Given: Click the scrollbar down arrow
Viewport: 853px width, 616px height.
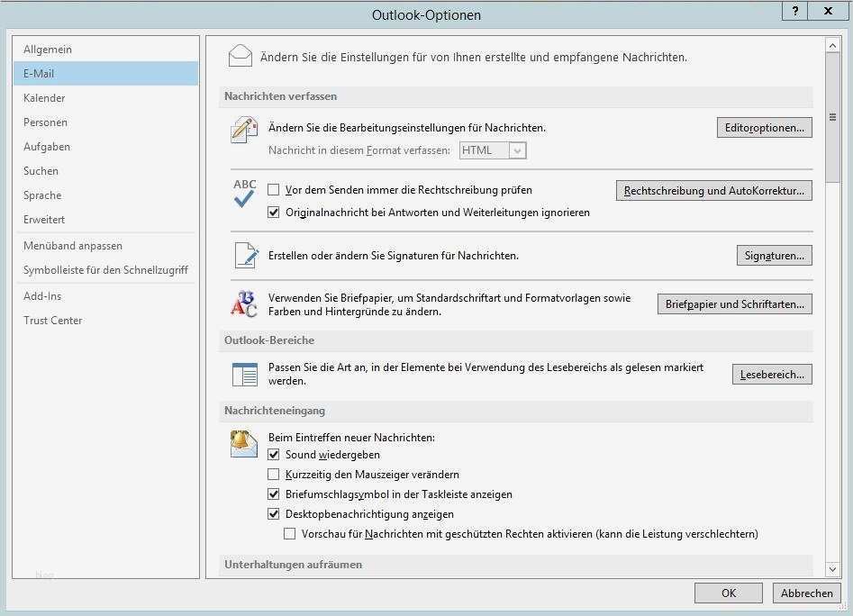Looking at the screenshot, I should click(833, 567).
